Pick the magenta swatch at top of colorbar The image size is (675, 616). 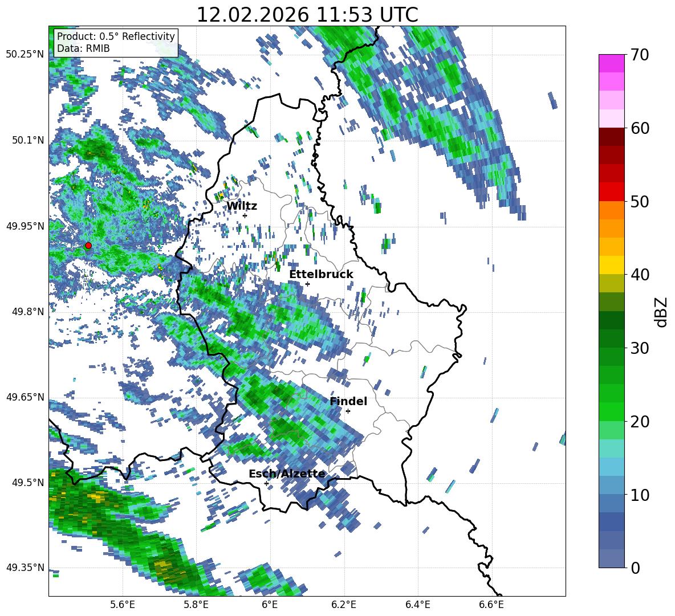(611, 63)
